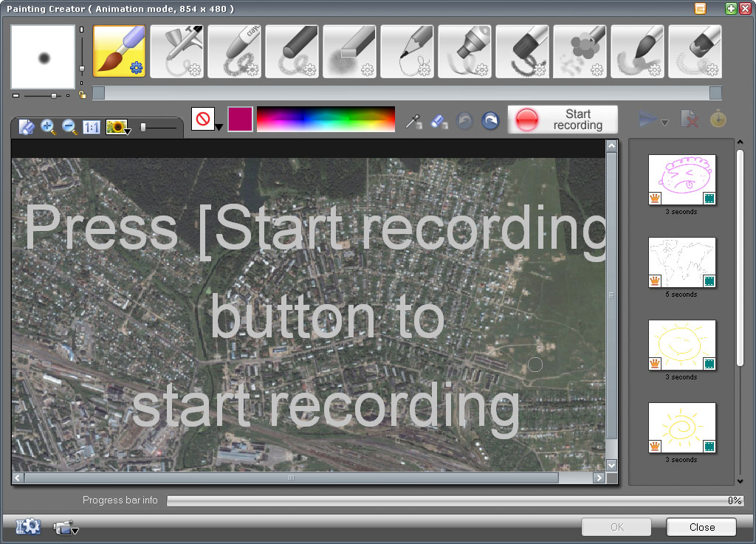The image size is (756, 544).
Task: Select the eraser tool
Action: click(439, 121)
